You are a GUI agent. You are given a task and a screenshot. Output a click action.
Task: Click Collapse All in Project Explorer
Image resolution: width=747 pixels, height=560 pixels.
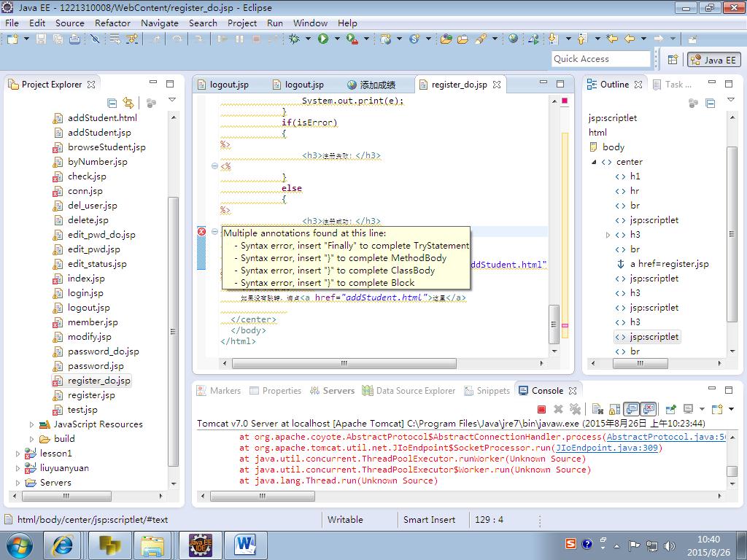(x=112, y=103)
